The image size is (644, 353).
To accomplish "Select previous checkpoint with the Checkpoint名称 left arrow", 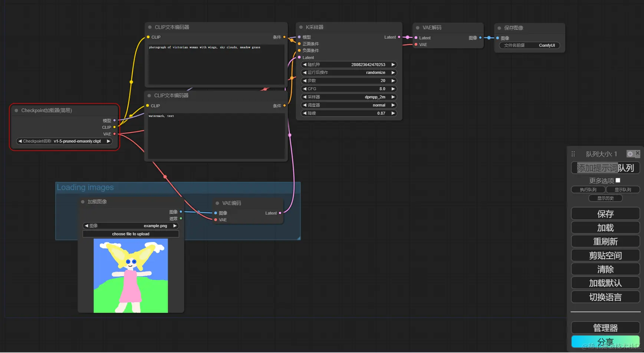I will [x=20, y=141].
